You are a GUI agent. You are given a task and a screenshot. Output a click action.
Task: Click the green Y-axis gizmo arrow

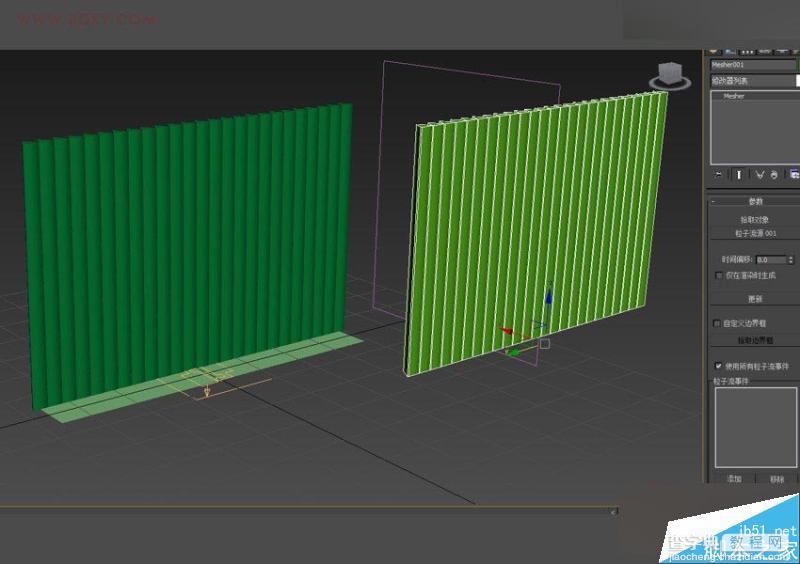(514, 352)
